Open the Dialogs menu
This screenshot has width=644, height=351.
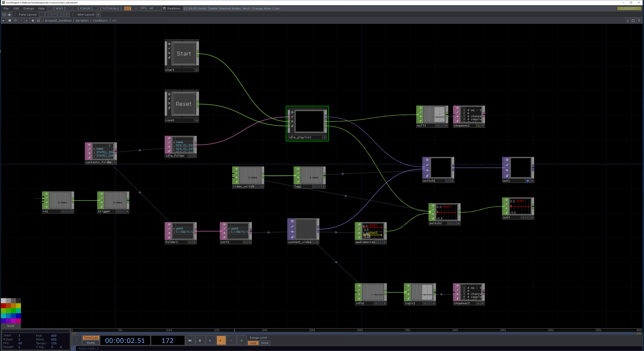coord(29,8)
